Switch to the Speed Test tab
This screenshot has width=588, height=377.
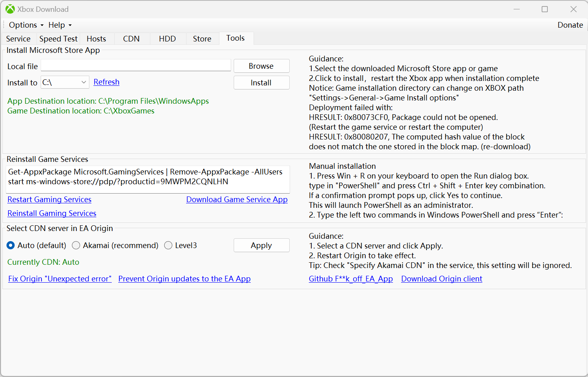pyautogui.click(x=58, y=39)
